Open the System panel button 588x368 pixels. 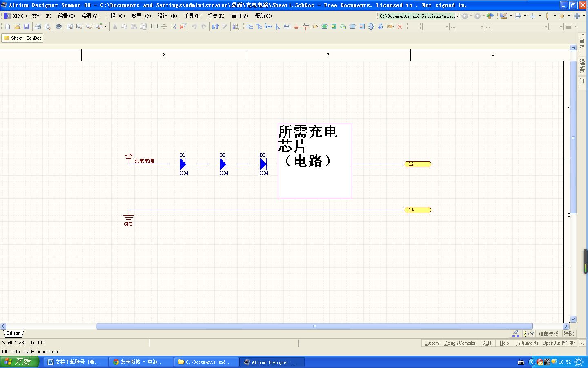(432, 343)
